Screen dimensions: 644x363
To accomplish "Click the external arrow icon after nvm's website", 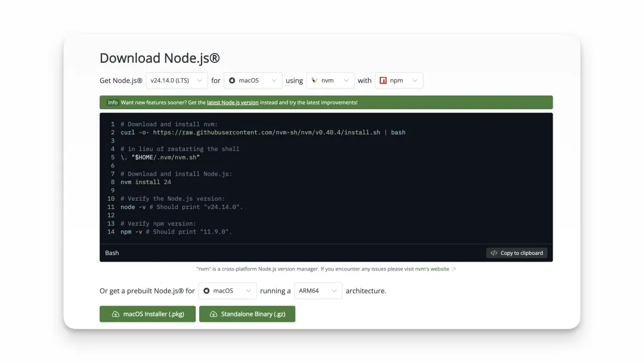I will tap(454, 269).
